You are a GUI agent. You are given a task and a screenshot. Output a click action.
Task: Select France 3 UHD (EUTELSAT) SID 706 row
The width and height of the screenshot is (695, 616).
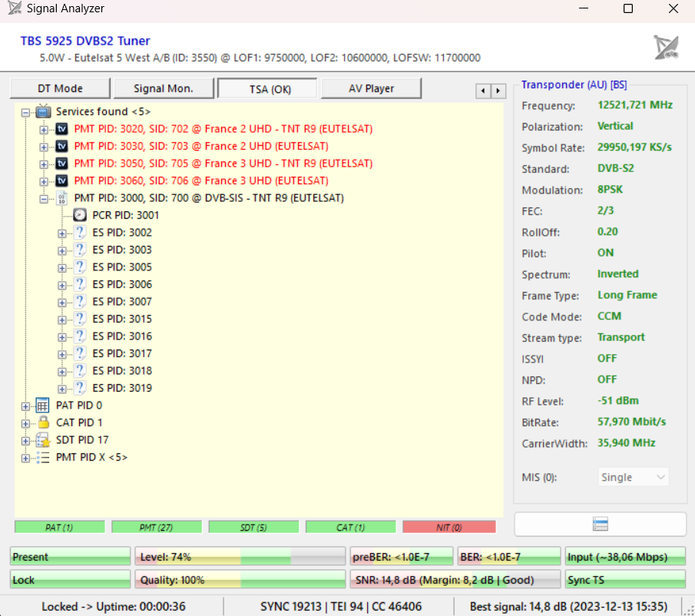coord(200,180)
